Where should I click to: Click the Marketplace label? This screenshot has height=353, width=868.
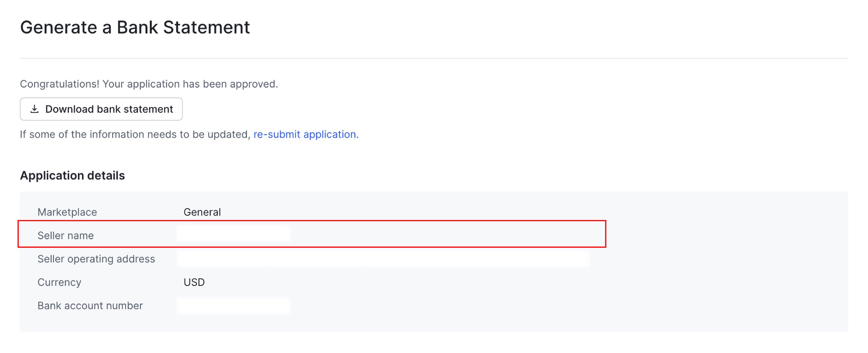(x=67, y=212)
